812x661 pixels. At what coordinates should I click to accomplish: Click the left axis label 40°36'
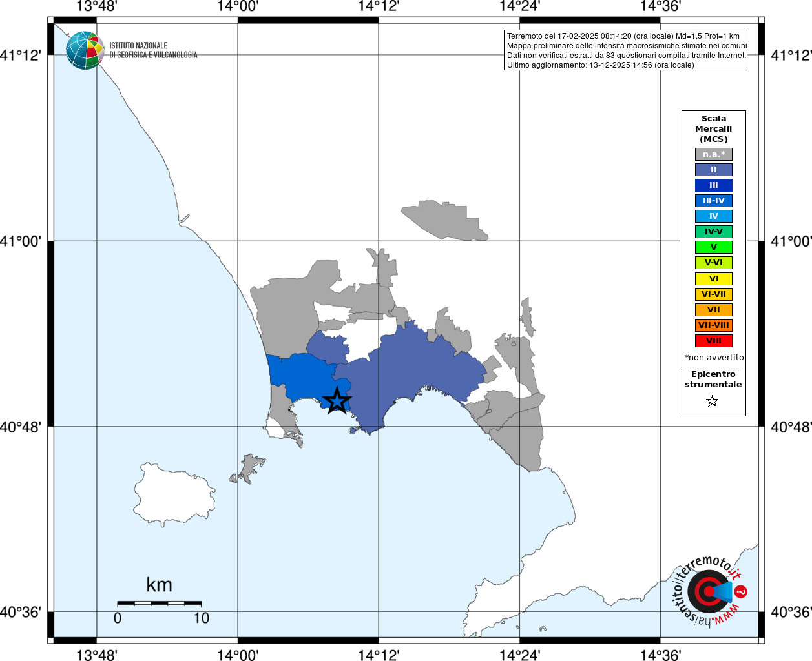pyautogui.click(x=21, y=612)
